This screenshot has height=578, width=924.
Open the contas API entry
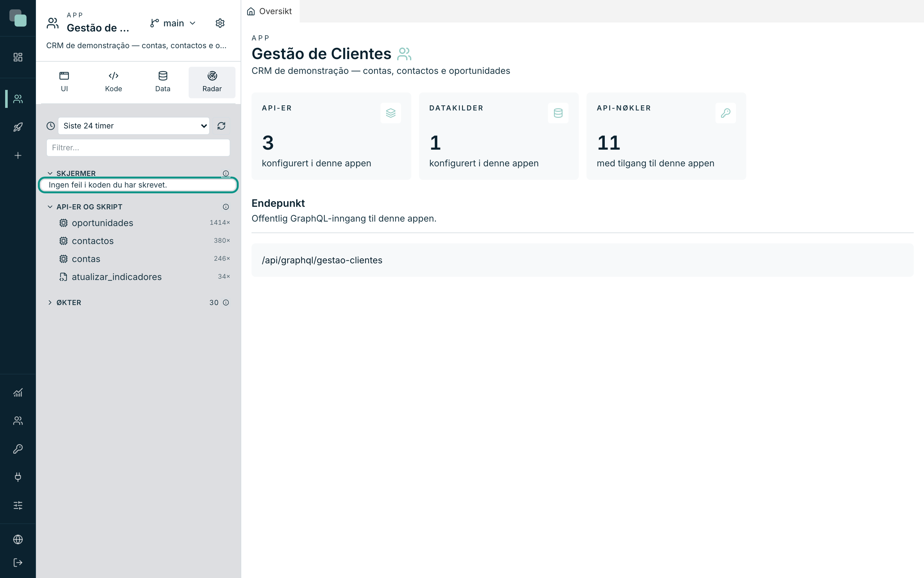coord(138,259)
